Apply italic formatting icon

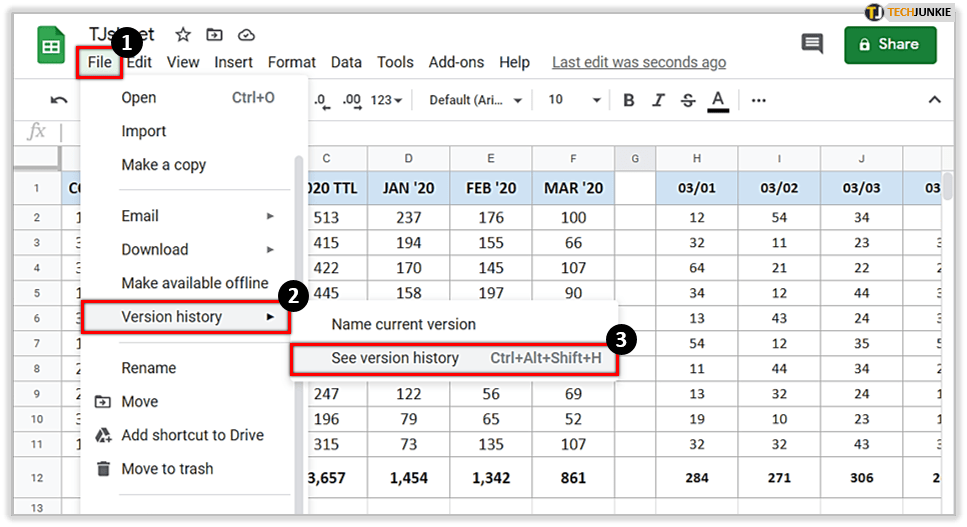click(x=658, y=100)
